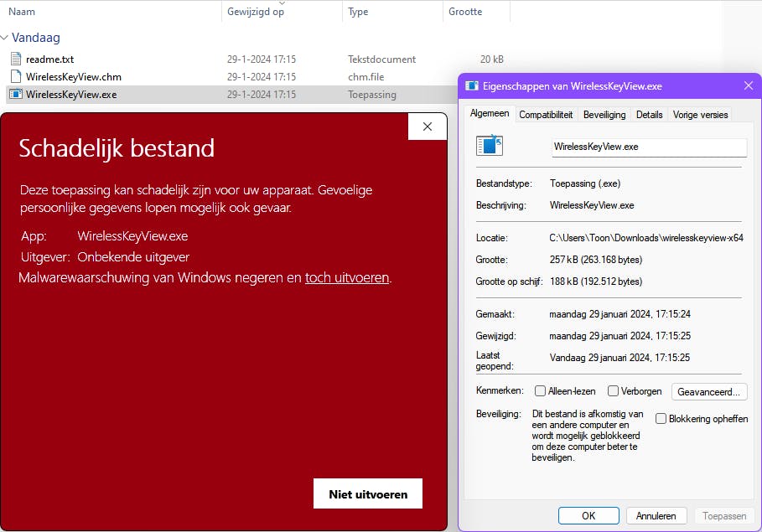This screenshot has height=532, width=762.
Task: Select the WirelessKeyView.chm file name
Action: tap(74, 77)
